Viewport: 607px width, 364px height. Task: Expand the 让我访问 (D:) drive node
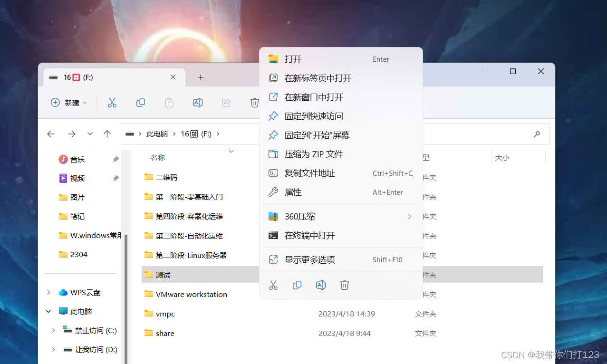pyautogui.click(x=53, y=349)
